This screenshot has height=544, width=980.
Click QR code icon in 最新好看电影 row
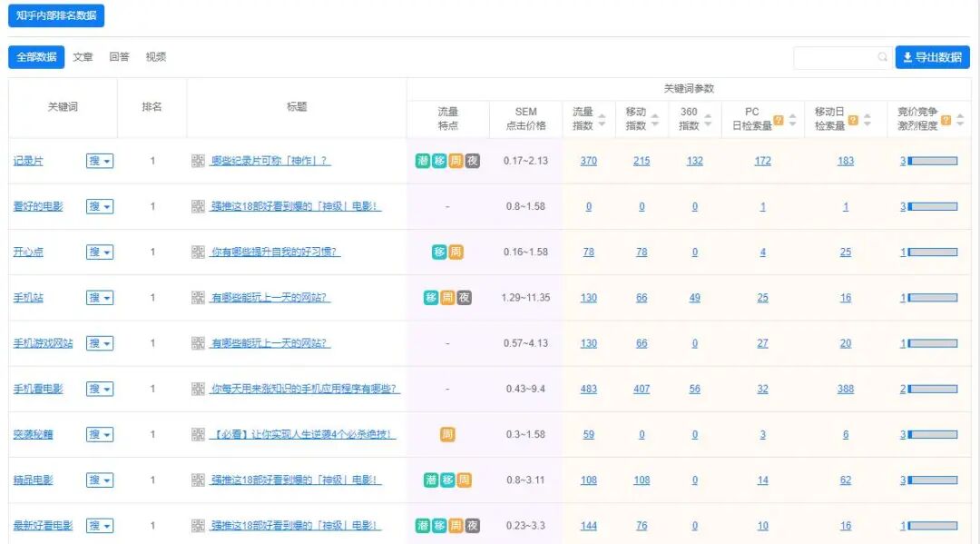[x=198, y=526]
